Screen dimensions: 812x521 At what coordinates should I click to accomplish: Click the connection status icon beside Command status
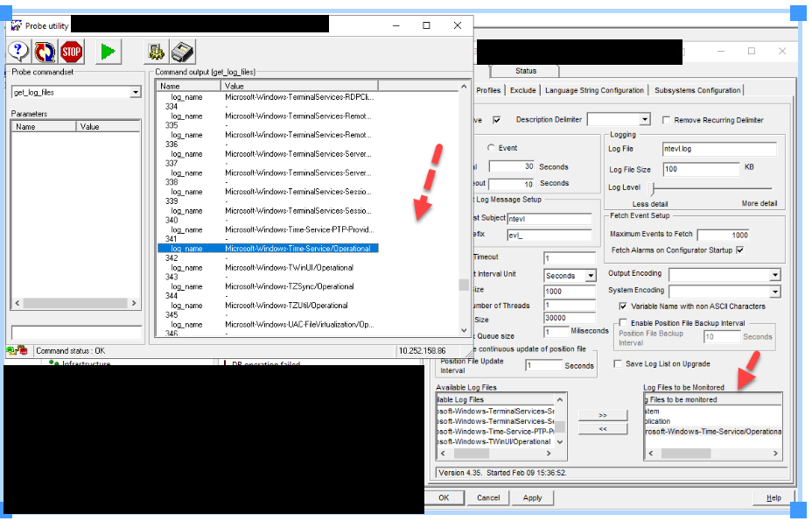tap(17, 351)
